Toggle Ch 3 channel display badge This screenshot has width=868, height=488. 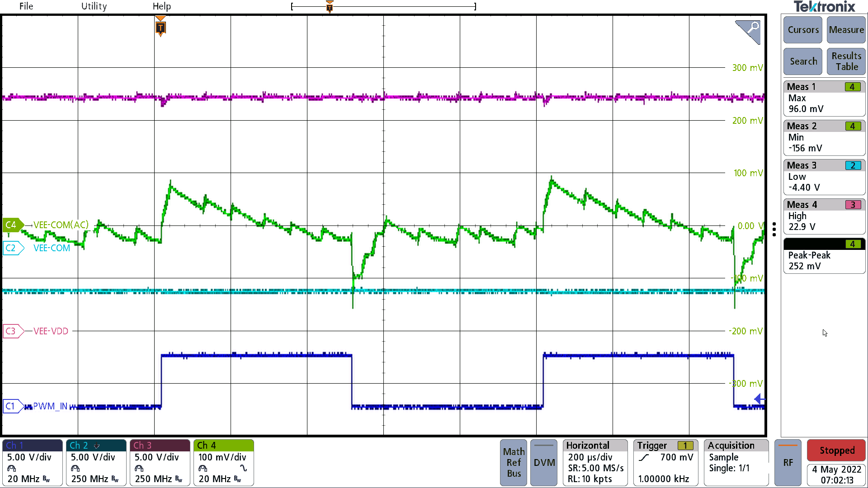(142, 445)
